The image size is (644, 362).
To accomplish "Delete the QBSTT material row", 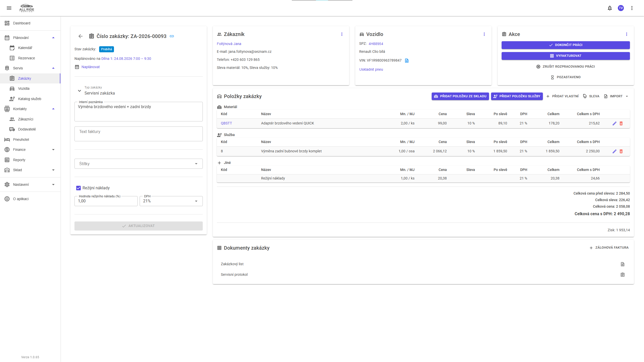I will click(x=621, y=123).
